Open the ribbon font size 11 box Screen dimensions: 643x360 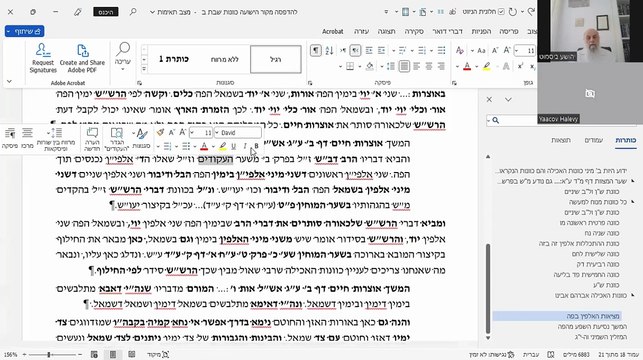point(524,50)
